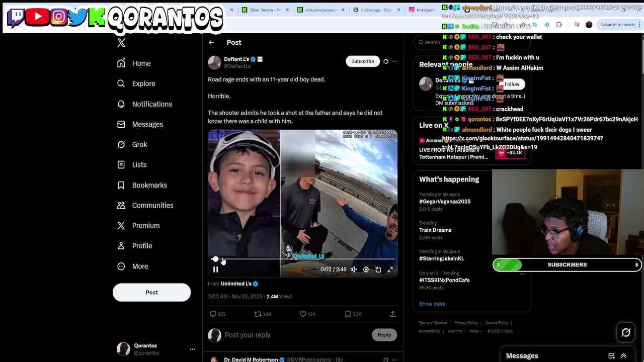The height and width of the screenshot is (362, 644).
Task: Open Home in the sidebar
Action: tap(134, 63)
